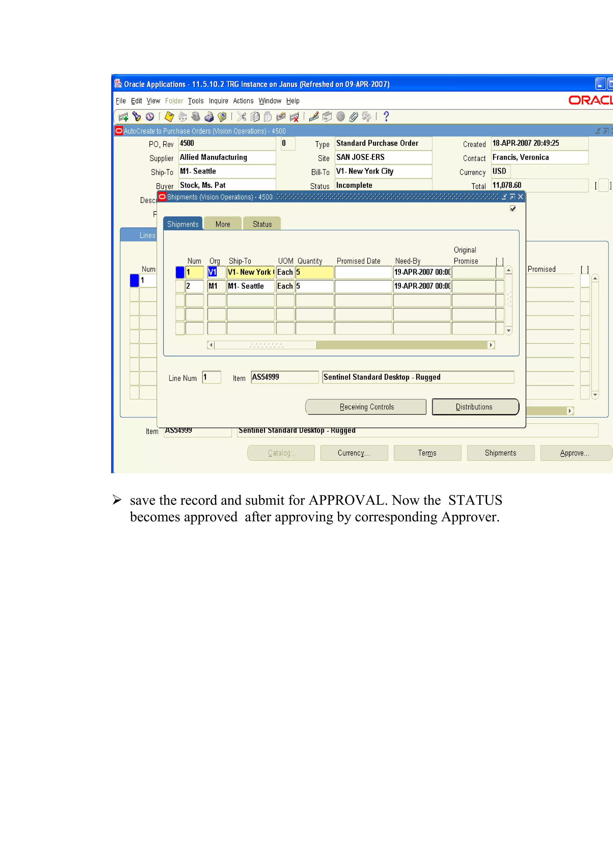The image size is (613, 868).
Task: Click the Currency... button
Action: [354, 453]
